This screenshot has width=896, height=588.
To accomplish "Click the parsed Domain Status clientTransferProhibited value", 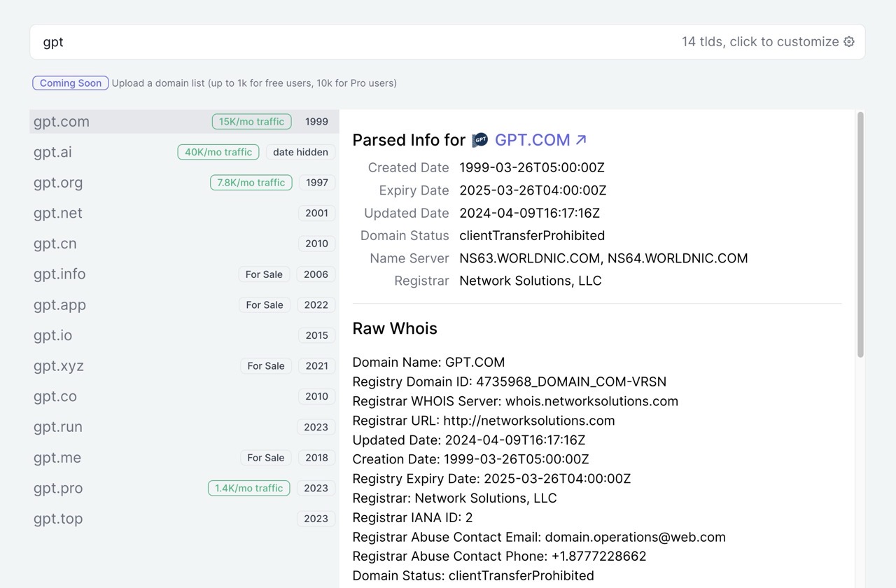I will click(x=532, y=236).
